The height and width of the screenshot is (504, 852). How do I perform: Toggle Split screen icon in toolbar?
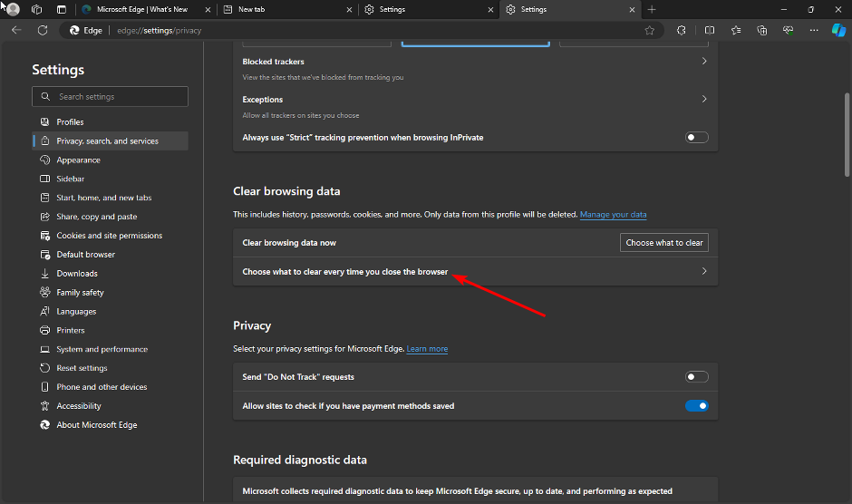[710, 31]
